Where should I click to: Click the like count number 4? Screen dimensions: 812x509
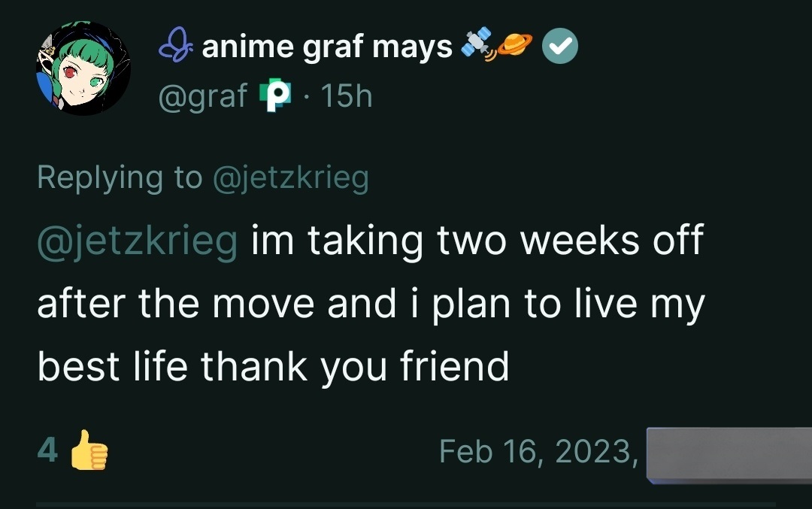click(x=47, y=450)
